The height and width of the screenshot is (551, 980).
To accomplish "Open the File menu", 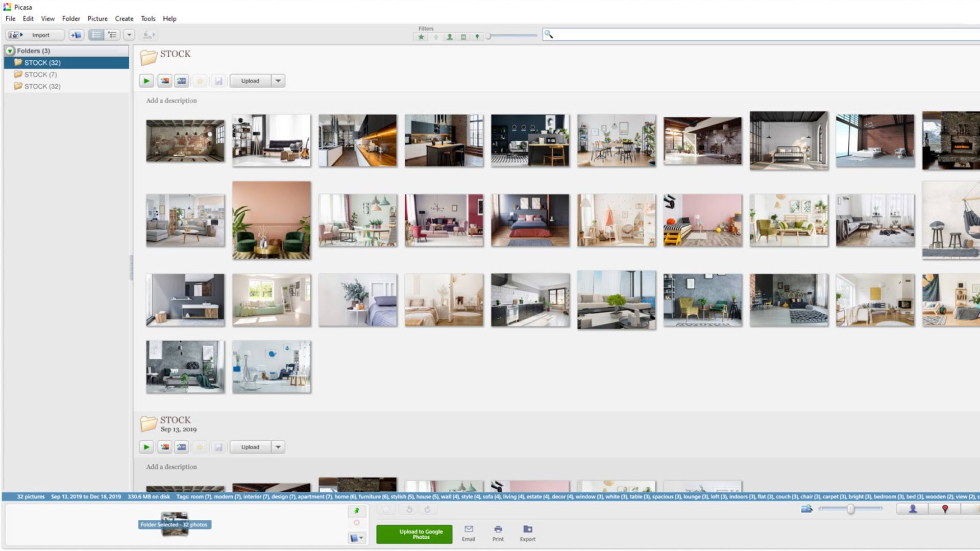I will [x=10, y=18].
